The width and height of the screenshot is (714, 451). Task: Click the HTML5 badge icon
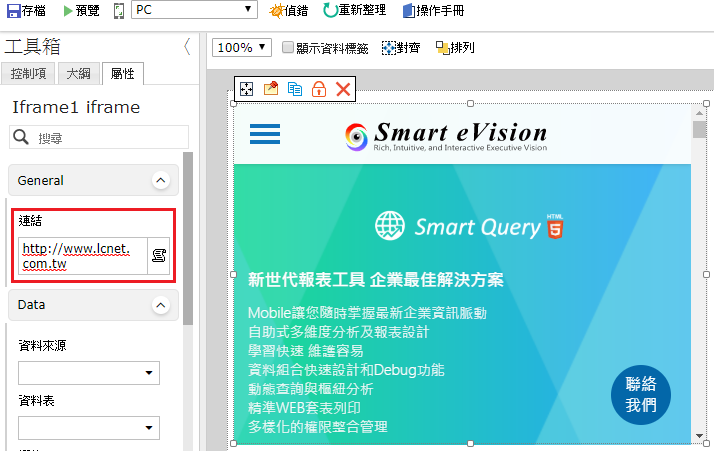tap(555, 226)
